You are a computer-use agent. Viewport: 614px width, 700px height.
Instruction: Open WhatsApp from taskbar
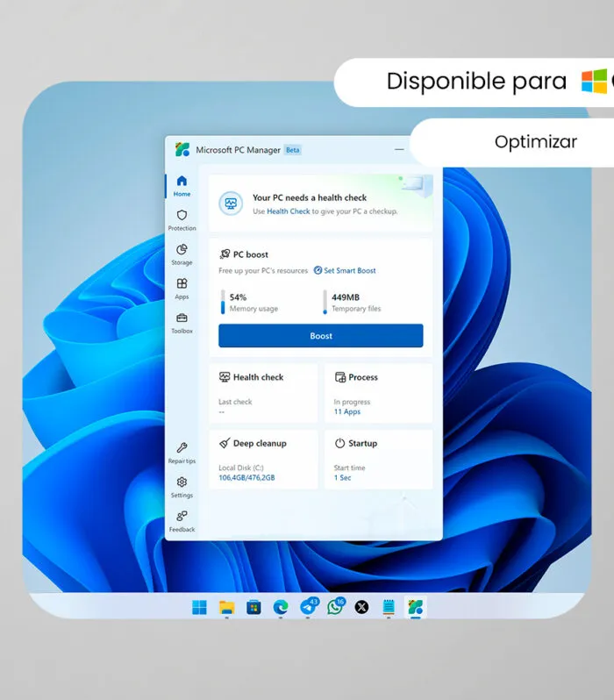335,607
